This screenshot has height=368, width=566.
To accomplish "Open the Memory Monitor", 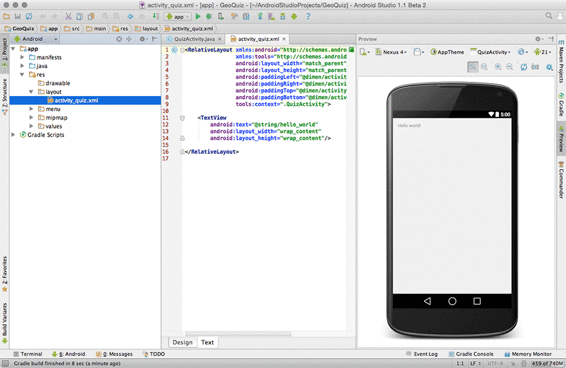I will pyautogui.click(x=528, y=354).
